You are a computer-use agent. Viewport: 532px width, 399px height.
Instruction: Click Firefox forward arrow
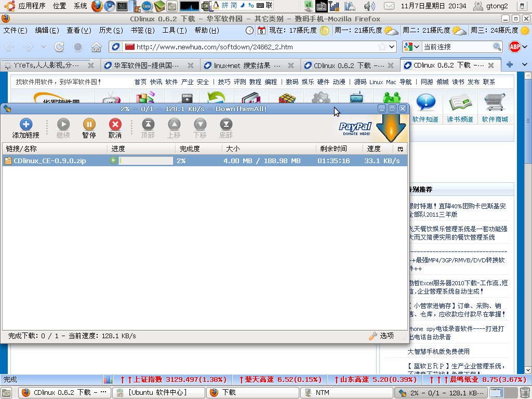coord(28,47)
